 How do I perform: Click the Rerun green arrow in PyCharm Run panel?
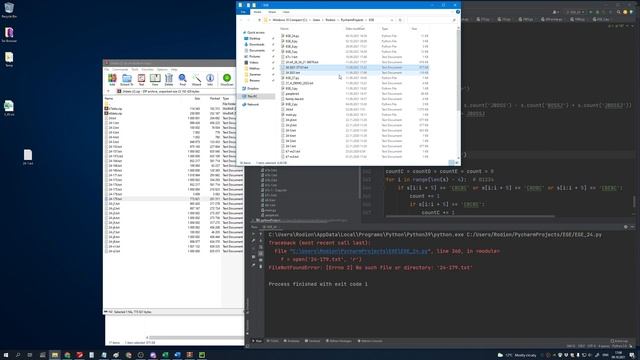click(x=253, y=235)
